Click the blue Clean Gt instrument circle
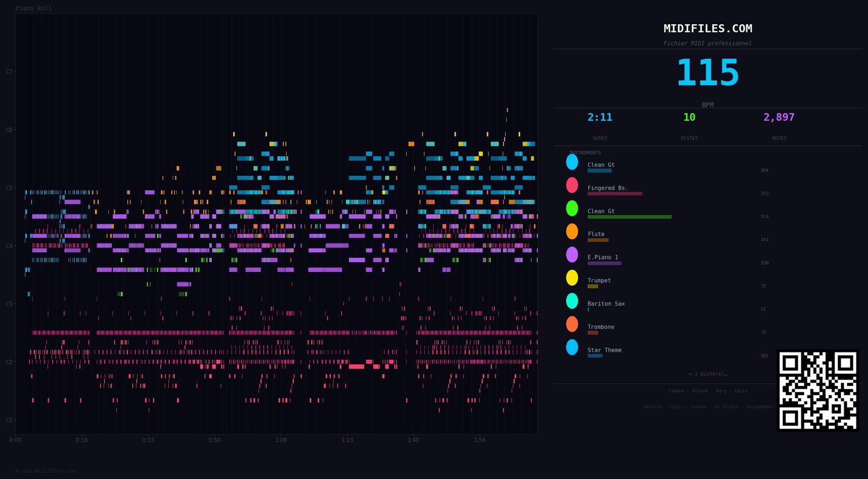The image size is (868, 479). coord(572,162)
